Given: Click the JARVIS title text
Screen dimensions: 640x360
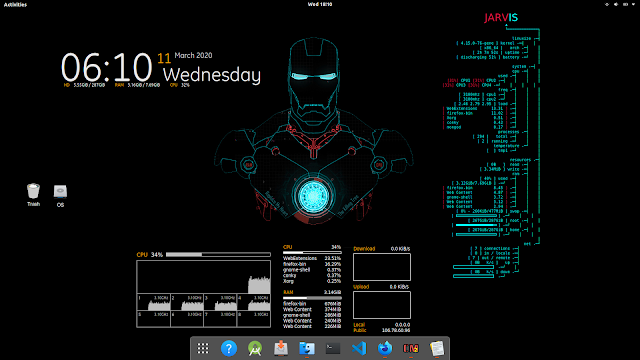Looking at the screenshot, I should [x=501, y=18].
